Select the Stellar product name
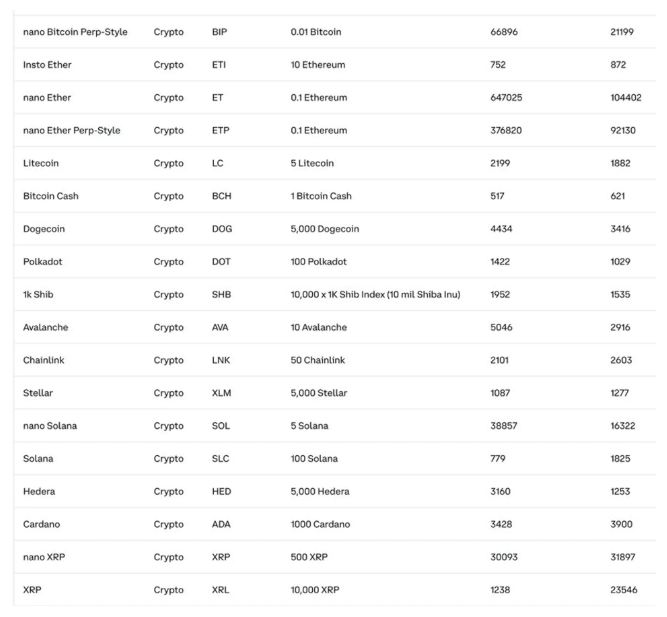 click(39, 393)
